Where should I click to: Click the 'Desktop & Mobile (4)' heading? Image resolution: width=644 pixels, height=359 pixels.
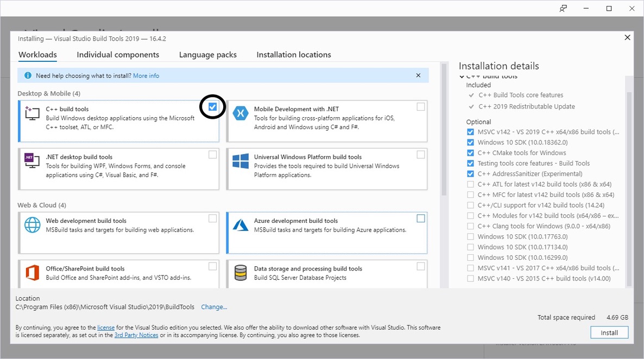point(49,93)
